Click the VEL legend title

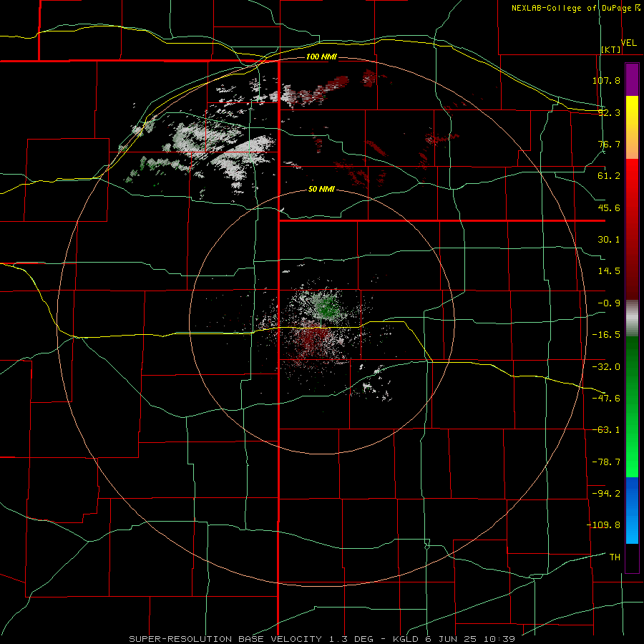[629, 42]
